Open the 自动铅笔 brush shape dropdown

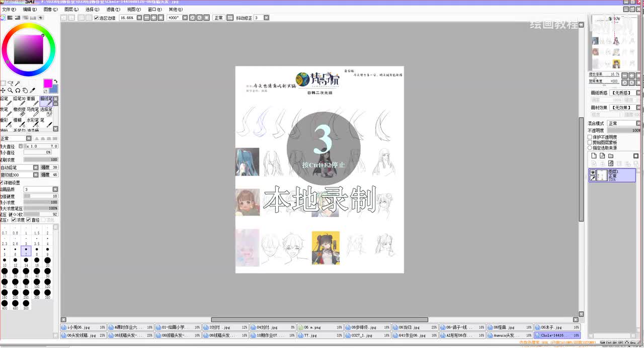point(36,167)
